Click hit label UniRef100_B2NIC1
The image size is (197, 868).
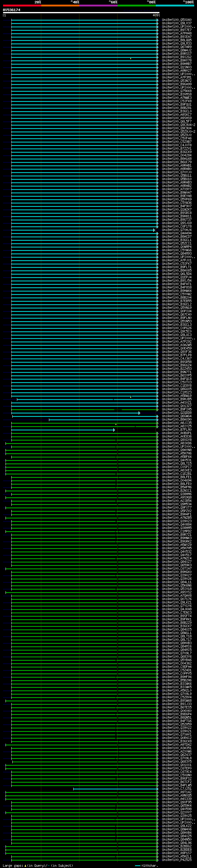pyautogui.click(x=176, y=491)
